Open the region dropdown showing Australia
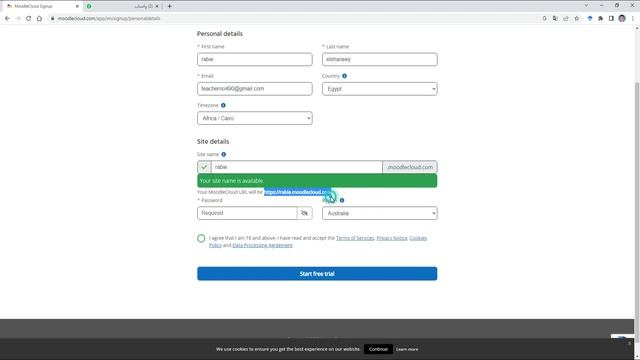The width and height of the screenshot is (640, 360). click(x=380, y=213)
